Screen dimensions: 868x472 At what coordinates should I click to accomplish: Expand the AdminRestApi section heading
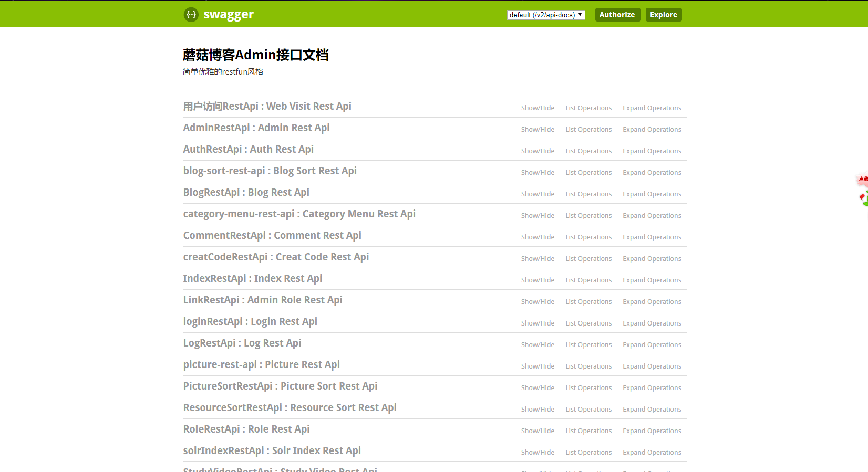tap(256, 128)
